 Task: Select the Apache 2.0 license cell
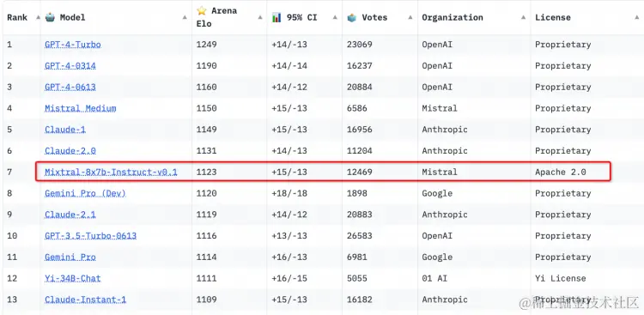coord(560,172)
